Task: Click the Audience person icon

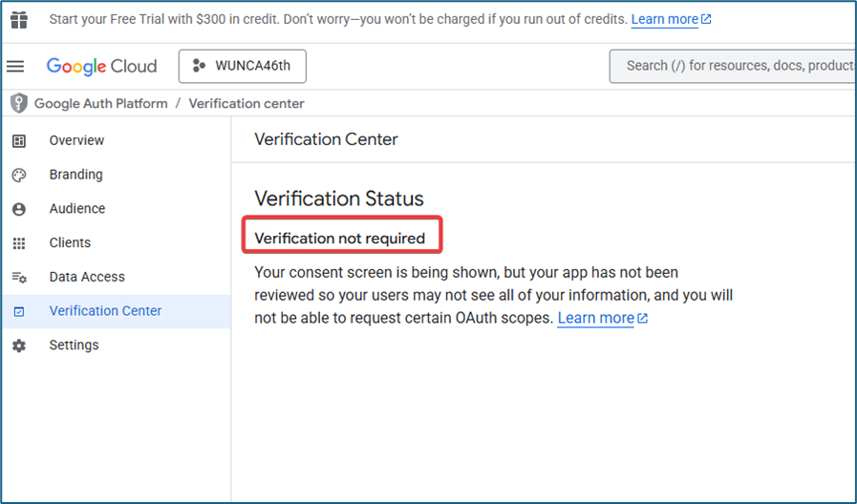Action: [19, 209]
